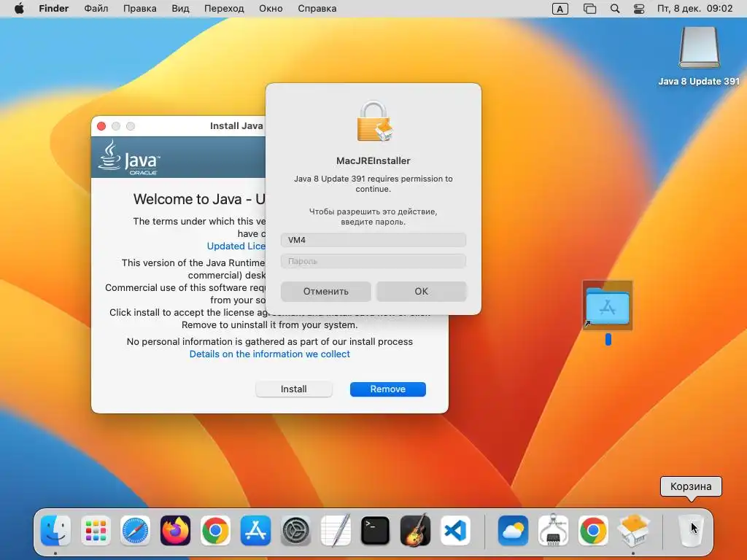Screen dimensions: 747x560
Task: Click the Install Java window title
Action: click(237, 125)
